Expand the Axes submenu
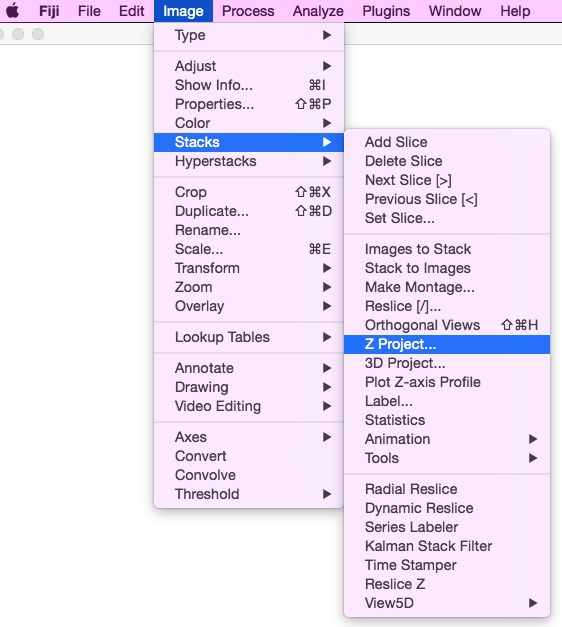This screenshot has height=627, width=562. pyautogui.click(x=249, y=437)
